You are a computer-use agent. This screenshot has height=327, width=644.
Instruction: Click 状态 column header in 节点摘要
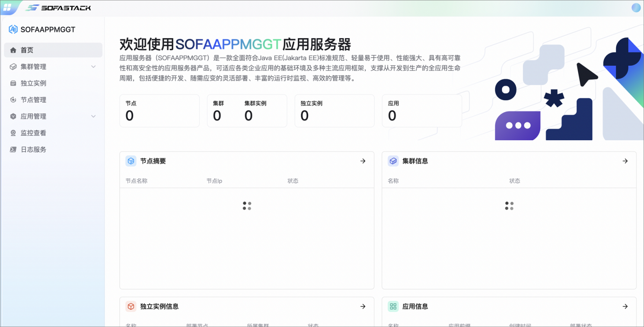click(x=293, y=181)
